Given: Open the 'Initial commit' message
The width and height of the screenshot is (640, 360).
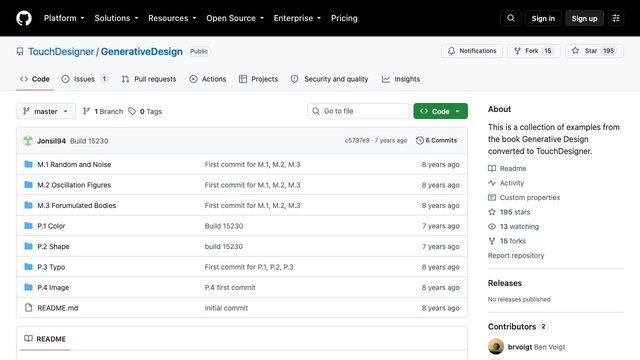Looking at the screenshot, I should click(226, 308).
